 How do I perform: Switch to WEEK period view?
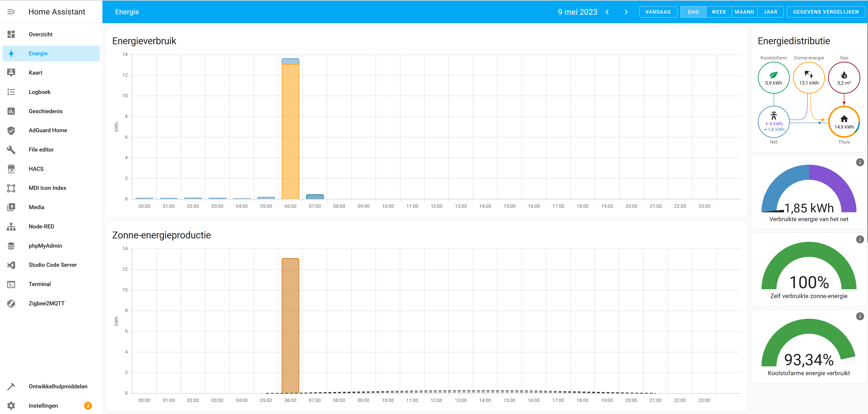coord(719,12)
